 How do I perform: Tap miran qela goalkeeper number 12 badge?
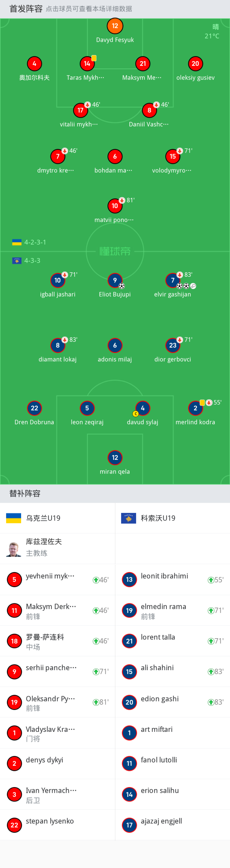coord(115,458)
